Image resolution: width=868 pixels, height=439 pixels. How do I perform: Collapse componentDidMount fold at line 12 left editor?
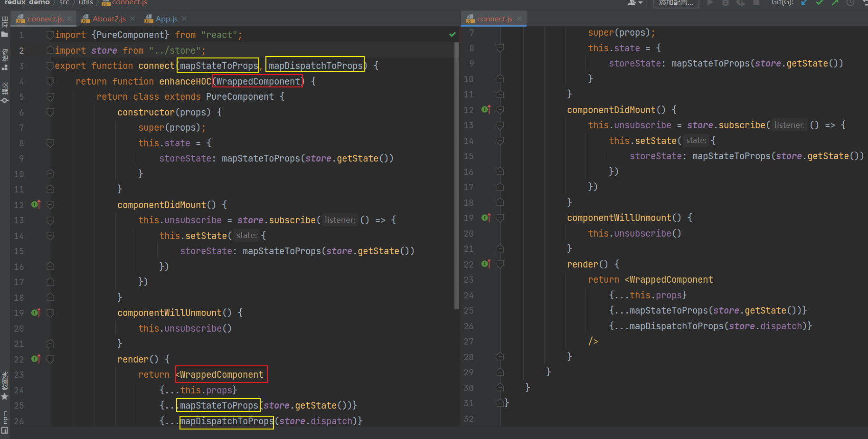pyautogui.click(x=50, y=205)
